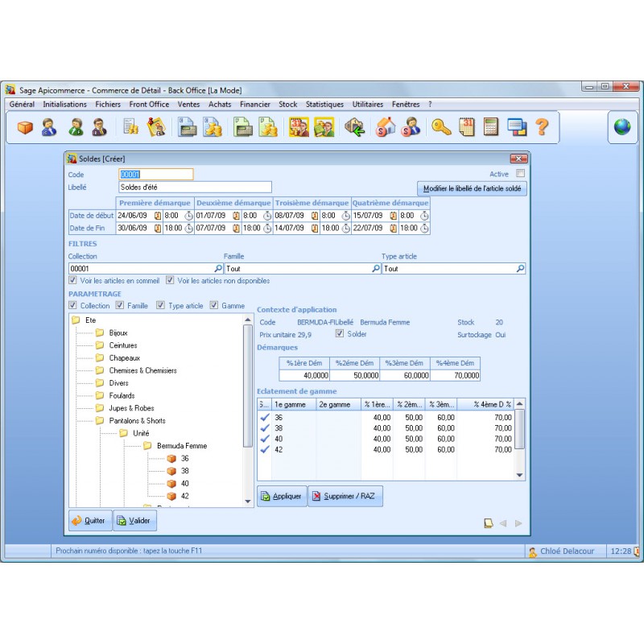The width and height of the screenshot is (644, 644).
Task: Open the Initialisations menu
Action: (x=65, y=105)
